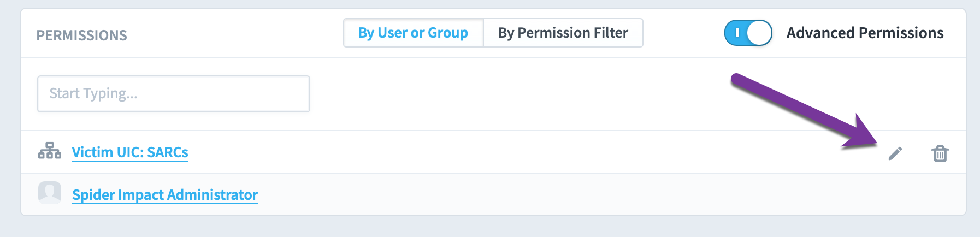The height and width of the screenshot is (237, 980).
Task: Click the PERMISSIONS section heading
Action: pos(82,35)
